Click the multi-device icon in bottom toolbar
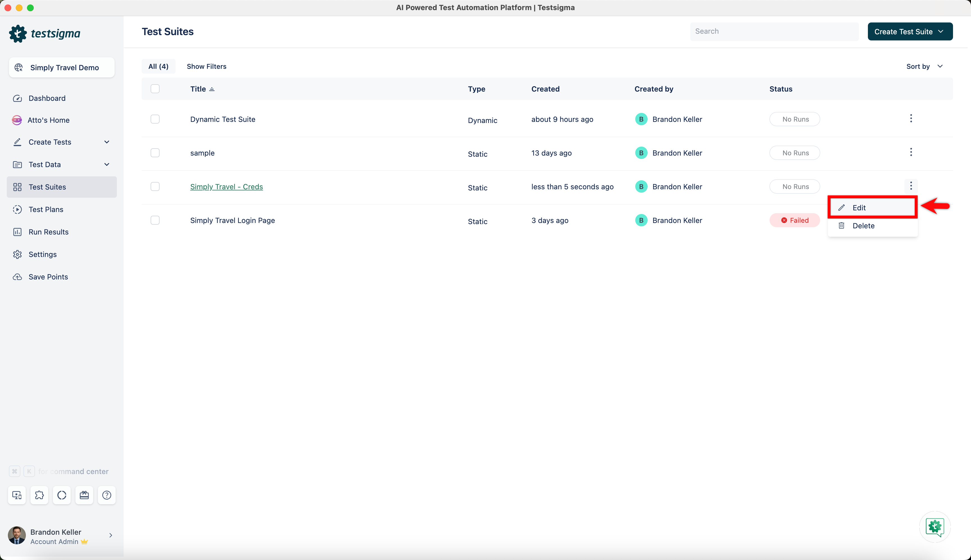 point(17,495)
